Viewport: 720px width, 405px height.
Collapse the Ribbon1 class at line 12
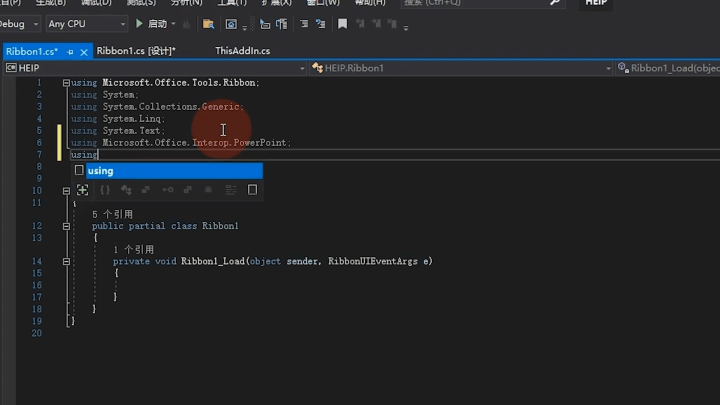[x=66, y=226]
